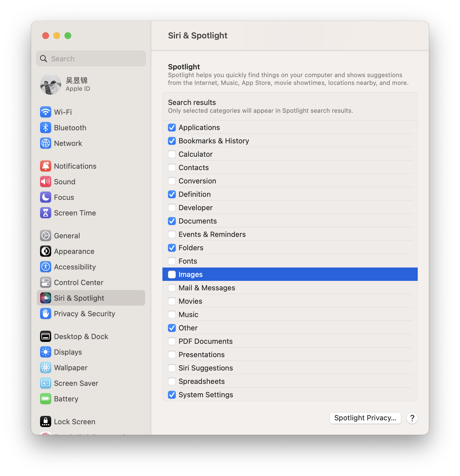Open the help question mark button
Screen dimensions: 460x476
pyautogui.click(x=412, y=418)
